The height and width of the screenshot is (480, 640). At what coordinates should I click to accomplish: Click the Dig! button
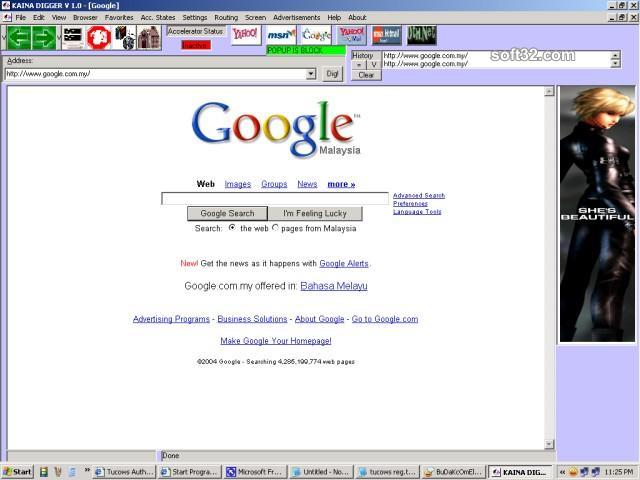click(x=332, y=74)
